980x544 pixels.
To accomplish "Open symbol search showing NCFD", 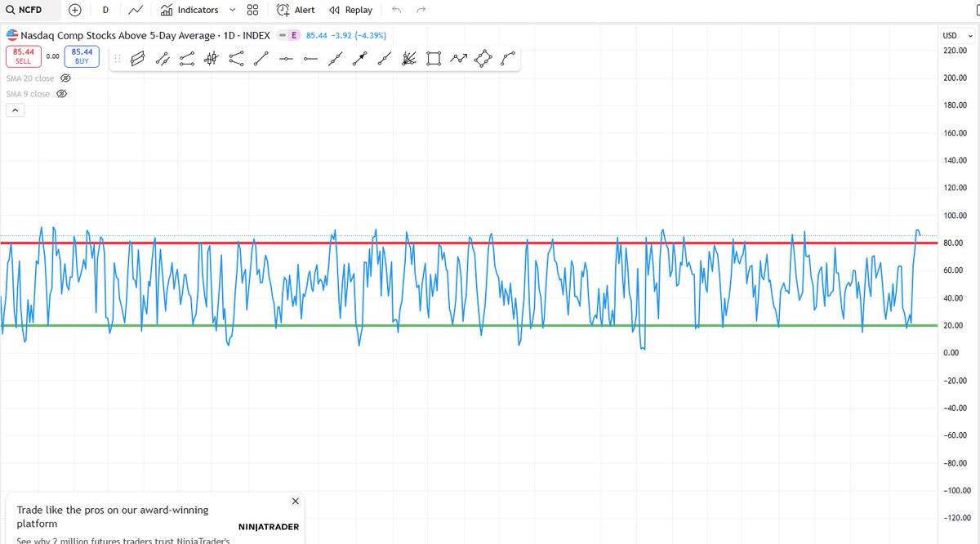I will tap(30, 10).
